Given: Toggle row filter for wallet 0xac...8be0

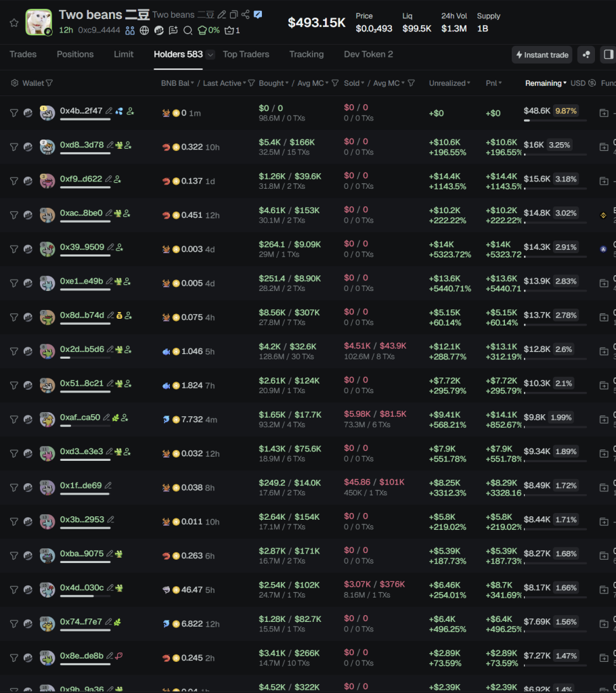Looking at the screenshot, I should click(14, 215).
